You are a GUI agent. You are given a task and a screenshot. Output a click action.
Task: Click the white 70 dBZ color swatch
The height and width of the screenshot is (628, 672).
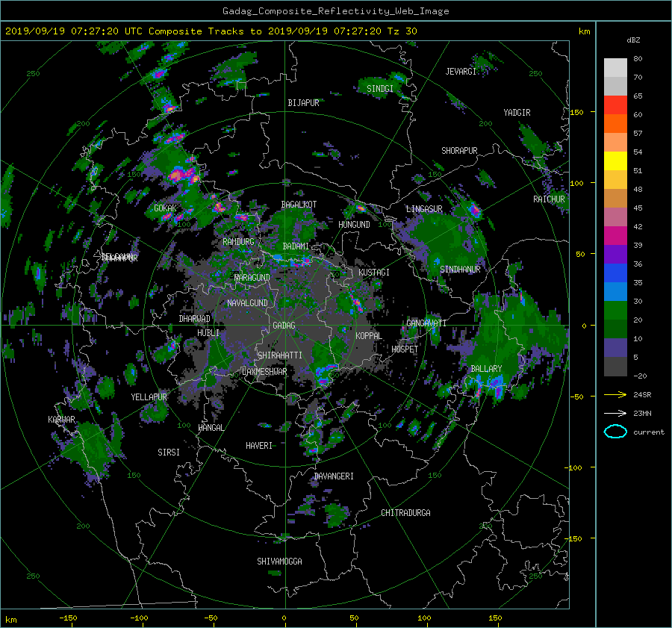coord(615,68)
